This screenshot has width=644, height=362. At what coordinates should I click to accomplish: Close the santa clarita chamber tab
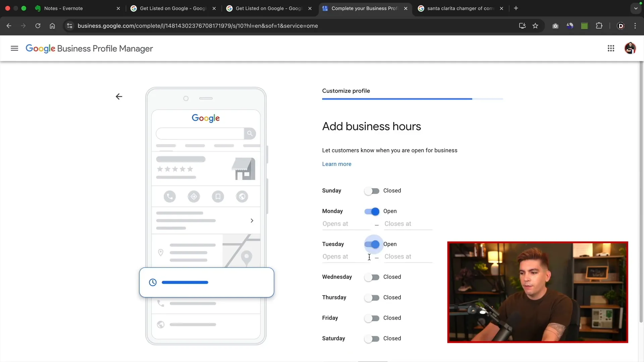click(501, 8)
